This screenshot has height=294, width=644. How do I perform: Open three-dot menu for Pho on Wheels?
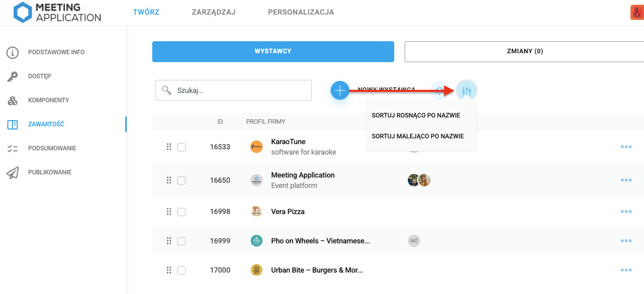click(x=626, y=241)
